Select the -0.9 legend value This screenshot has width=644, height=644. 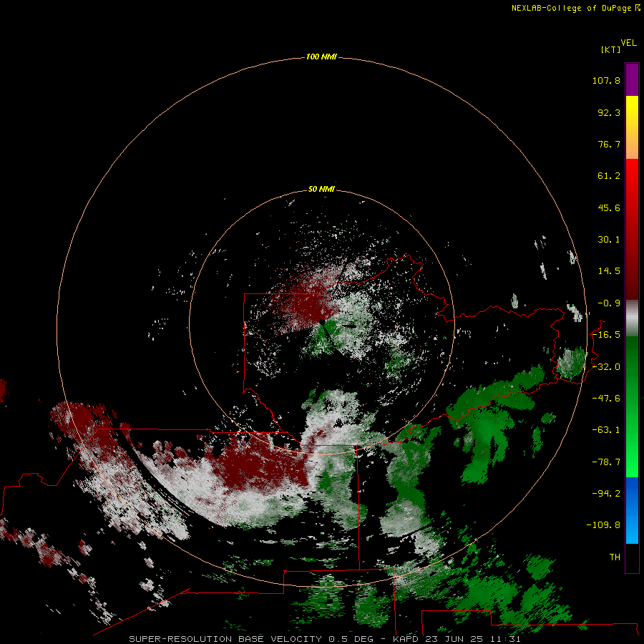tap(609, 303)
